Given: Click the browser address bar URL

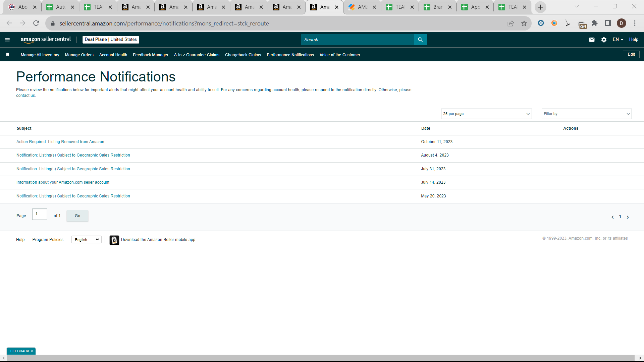Looking at the screenshot, I should point(164,23).
